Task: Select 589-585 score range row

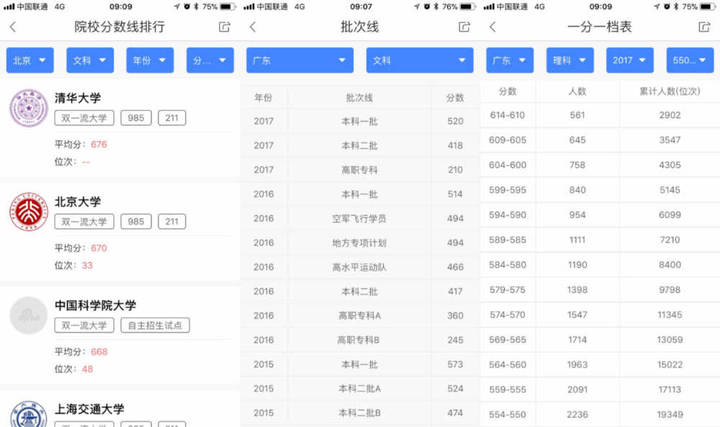Action: [x=600, y=240]
